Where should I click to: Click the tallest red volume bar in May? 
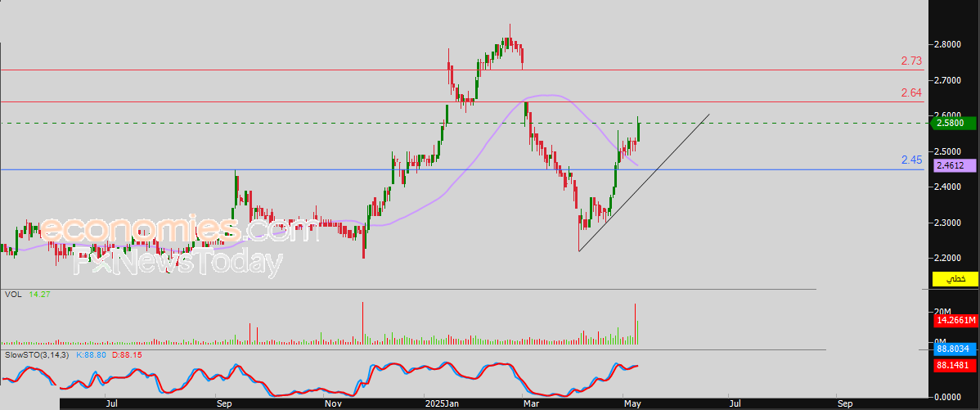tap(635, 324)
